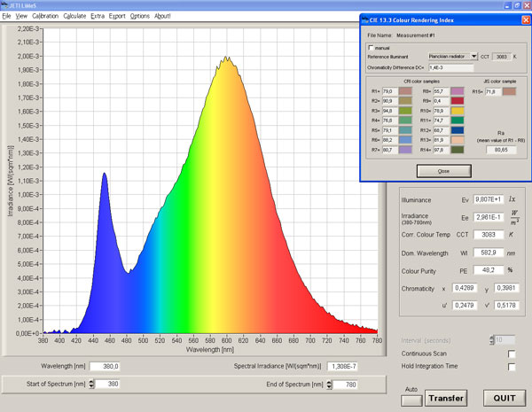Click the R10 yellow color sample swatch

pyautogui.click(x=458, y=111)
